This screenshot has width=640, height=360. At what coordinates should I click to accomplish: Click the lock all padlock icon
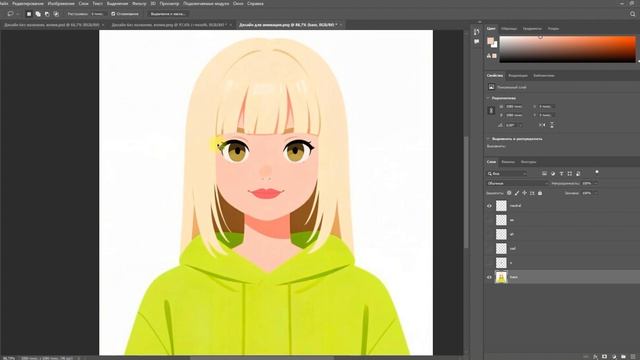540,193
